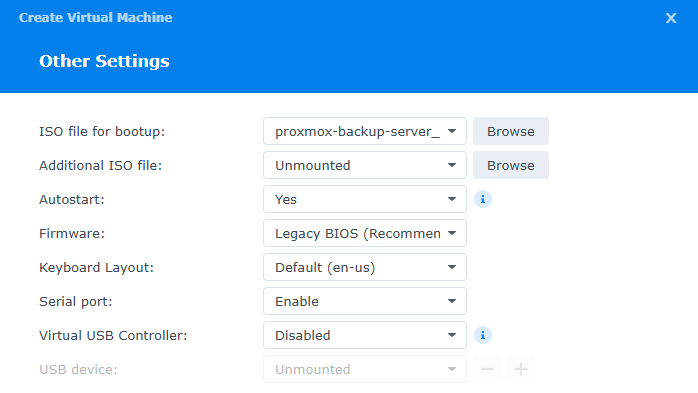Viewport: 698px width, 393px height.
Task: Click the 'Other Settings' heading
Action: (x=104, y=61)
